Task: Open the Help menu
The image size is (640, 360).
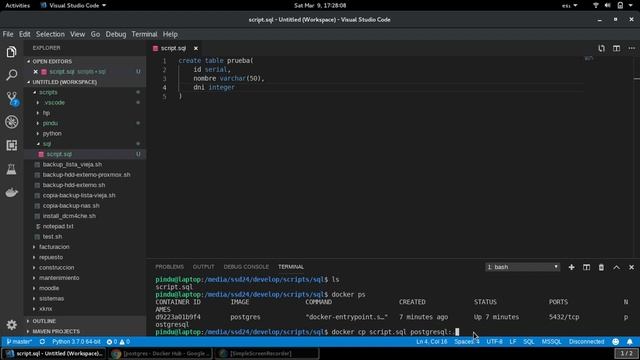Action: (x=170, y=34)
